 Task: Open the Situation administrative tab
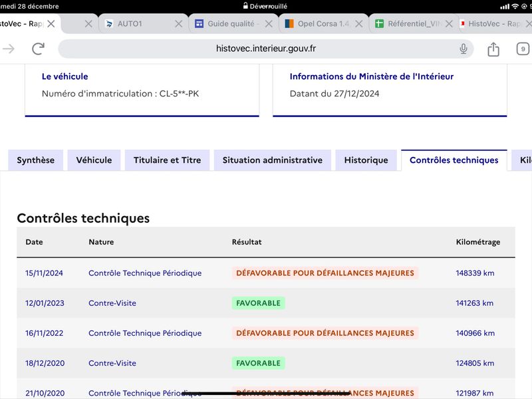point(273,160)
